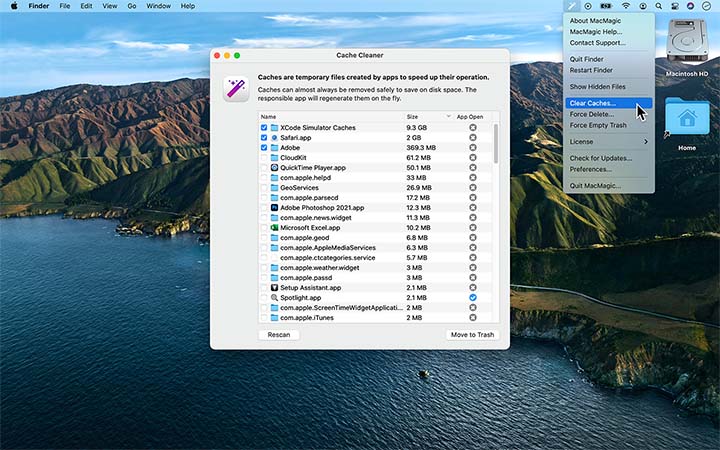The image size is (720, 450).
Task: Sort list by Size column header
Action: 412,117
